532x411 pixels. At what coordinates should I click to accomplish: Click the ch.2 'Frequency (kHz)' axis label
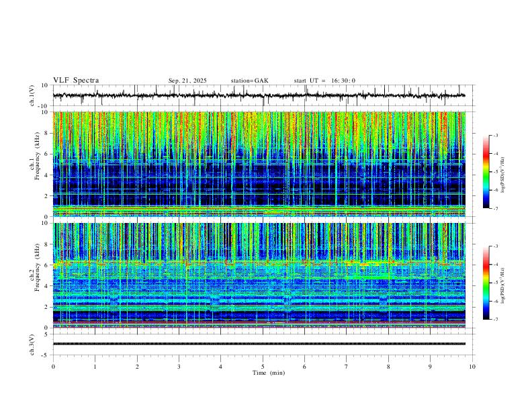pos(36,267)
